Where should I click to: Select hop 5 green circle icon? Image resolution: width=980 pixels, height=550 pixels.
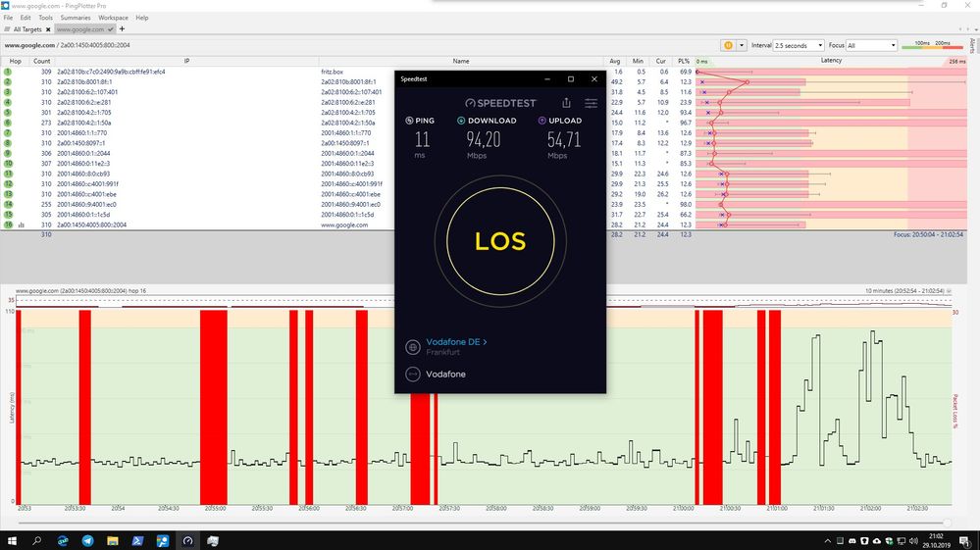pos(8,113)
